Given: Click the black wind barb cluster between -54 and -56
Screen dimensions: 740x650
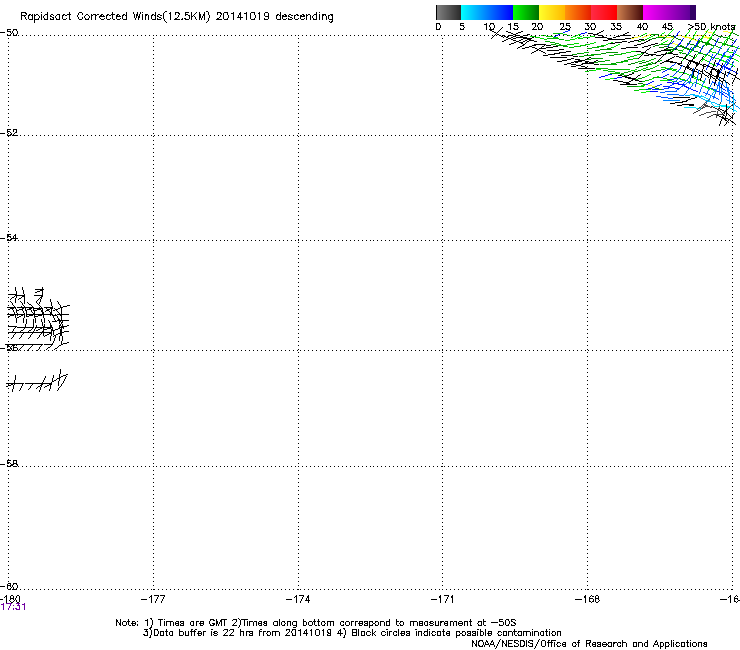Looking at the screenshot, I should 38,319.
